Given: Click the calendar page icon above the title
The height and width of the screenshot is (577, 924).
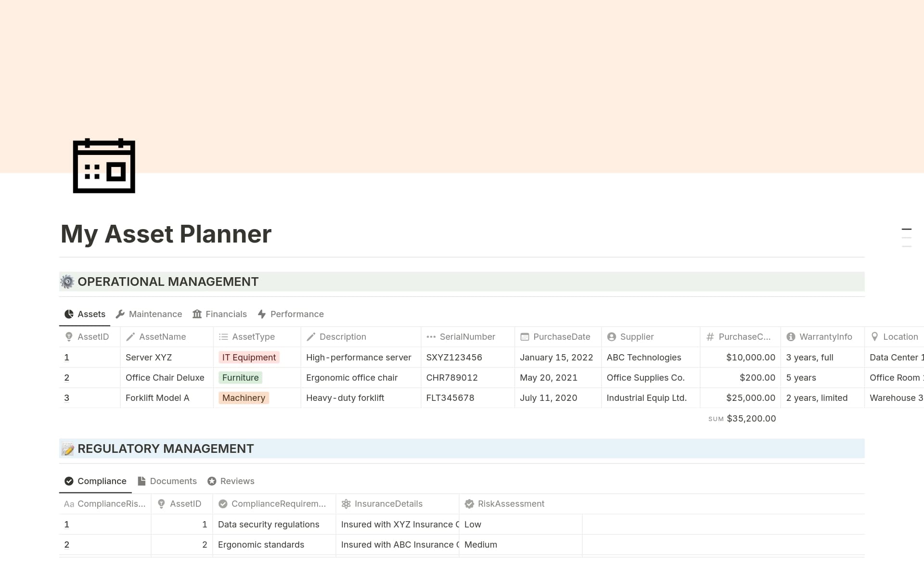Looking at the screenshot, I should click(103, 166).
